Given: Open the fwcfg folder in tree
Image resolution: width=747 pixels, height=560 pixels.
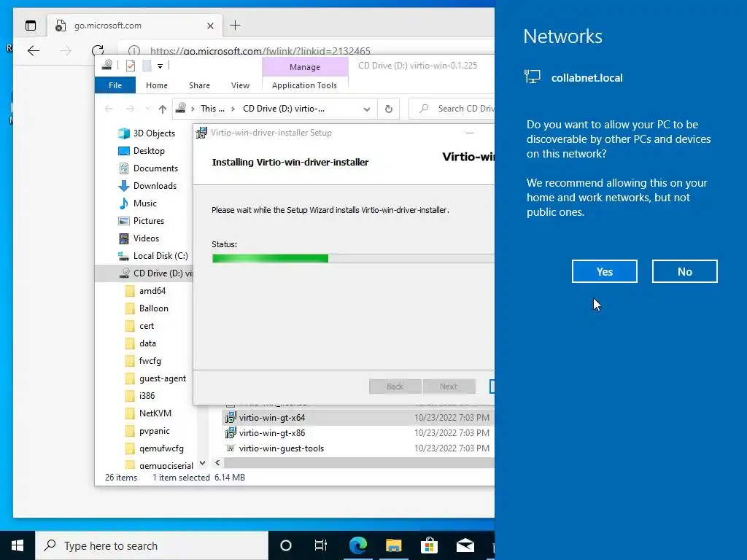Looking at the screenshot, I should pyautogui.click(x=143, y=361).
